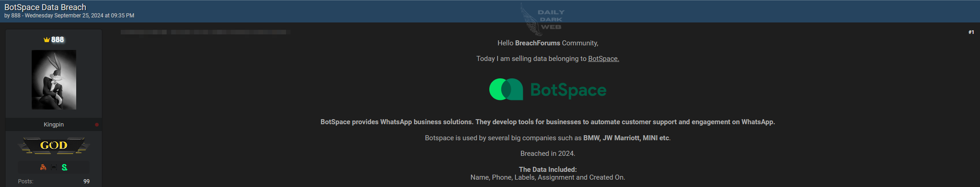Click the orange award icon under GOD badge
Screen dimensions: 980x187
43,167
